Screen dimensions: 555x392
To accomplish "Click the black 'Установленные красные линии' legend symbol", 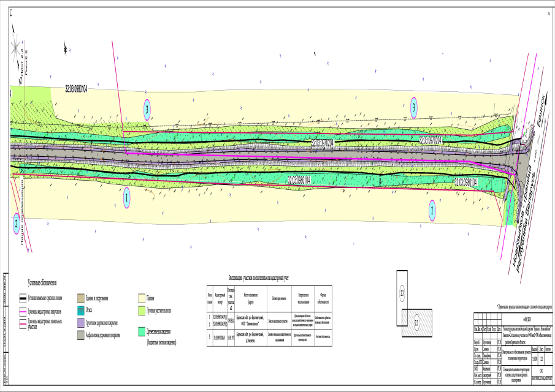I will pos(22,299).
